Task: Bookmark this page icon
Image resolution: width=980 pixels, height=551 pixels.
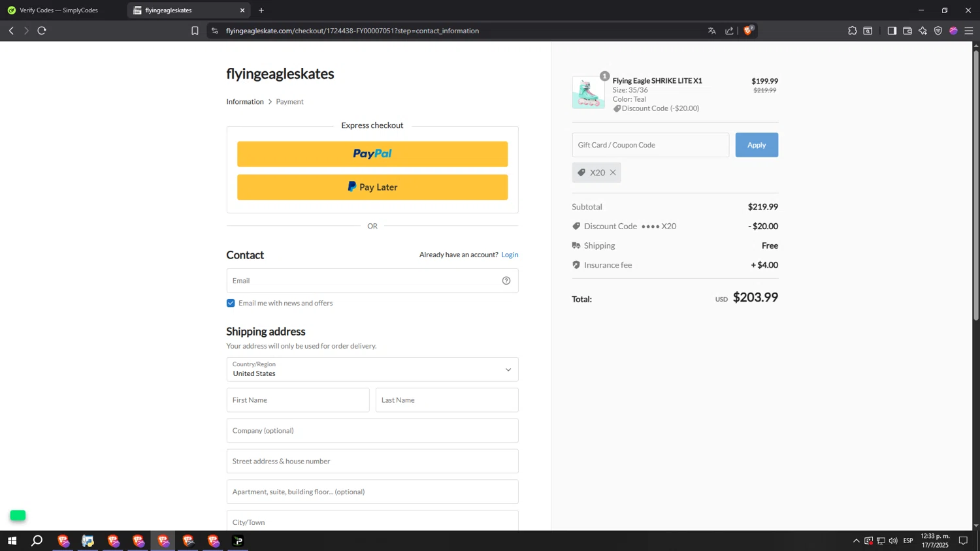Action: [195, 31]
